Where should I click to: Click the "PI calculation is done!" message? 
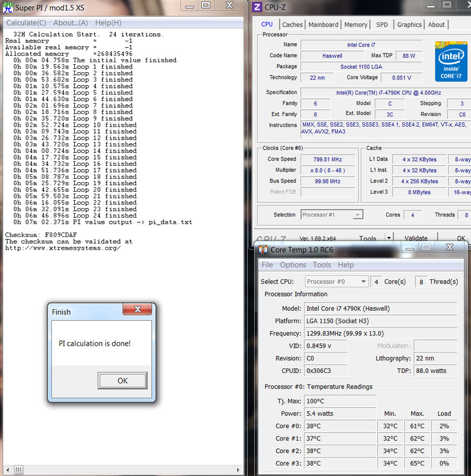[x=94, y=343]
